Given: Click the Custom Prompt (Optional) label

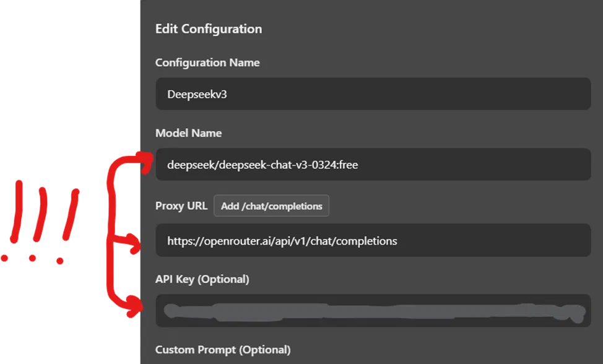Looking at the screenshot, I should tap(222, 350).
